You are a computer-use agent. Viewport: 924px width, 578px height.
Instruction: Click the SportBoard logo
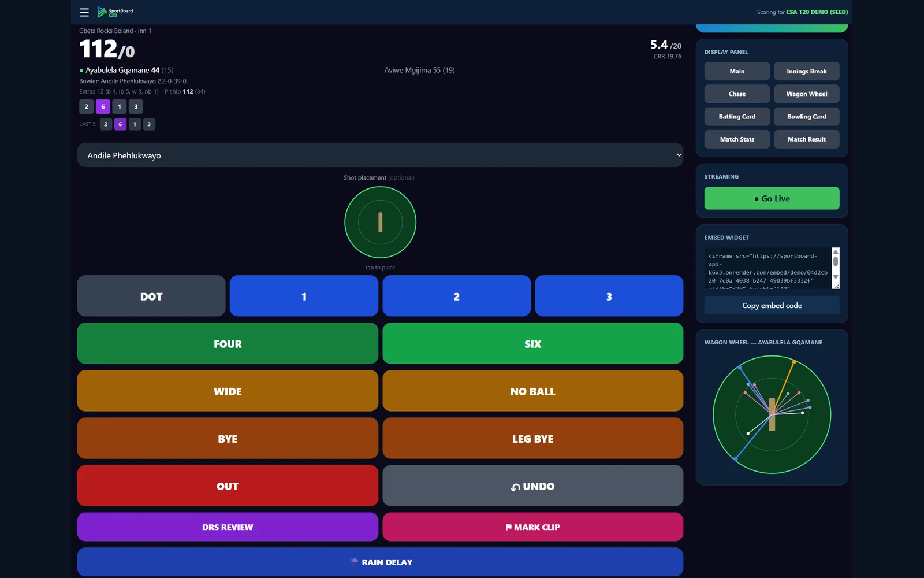click(x=115, y=12)
